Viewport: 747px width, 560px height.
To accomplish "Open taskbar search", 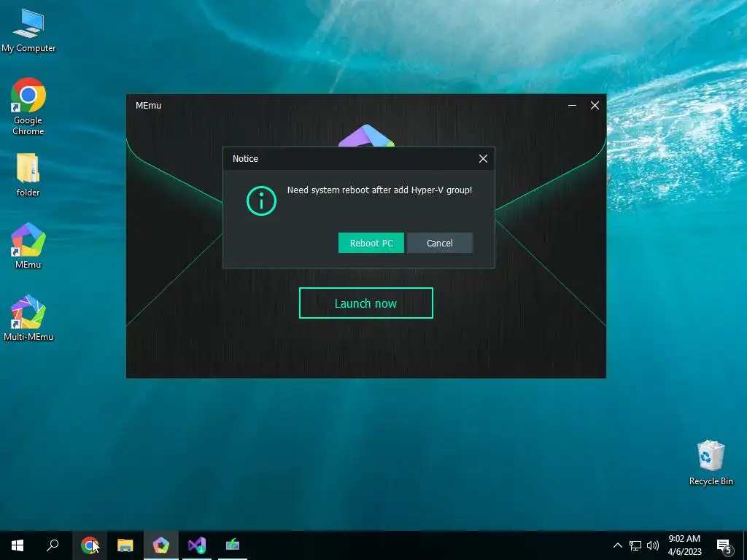I will point(53,545).
